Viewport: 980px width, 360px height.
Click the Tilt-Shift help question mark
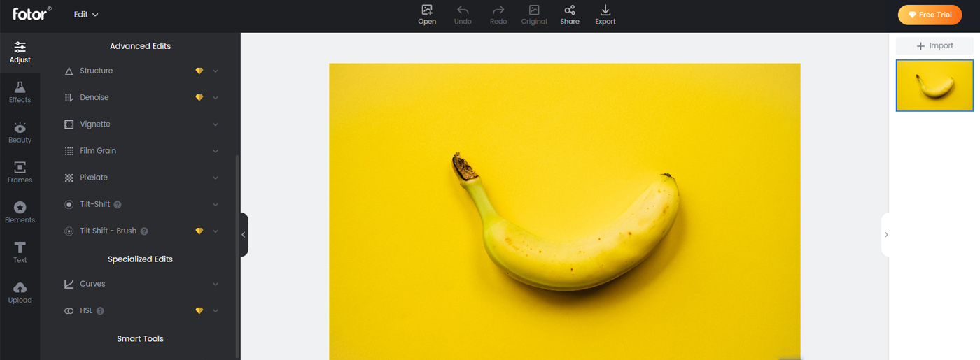(x=118, y=205)
